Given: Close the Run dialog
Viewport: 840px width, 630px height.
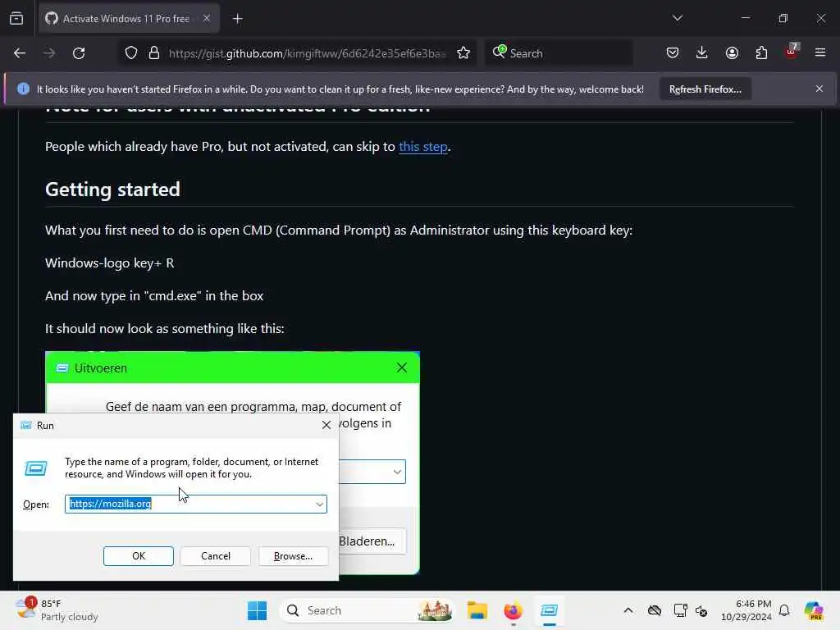Looking at the screenshot, I should 326,426.
